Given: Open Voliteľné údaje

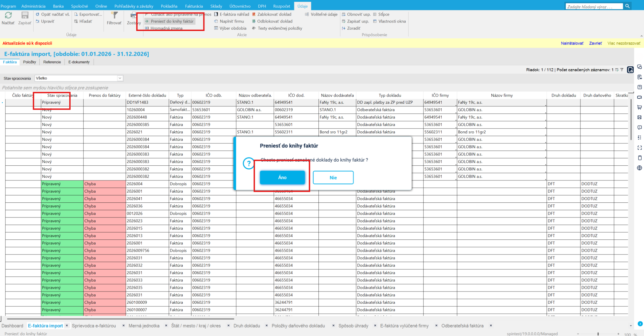Looking at the screenshot, I should 321,14.
